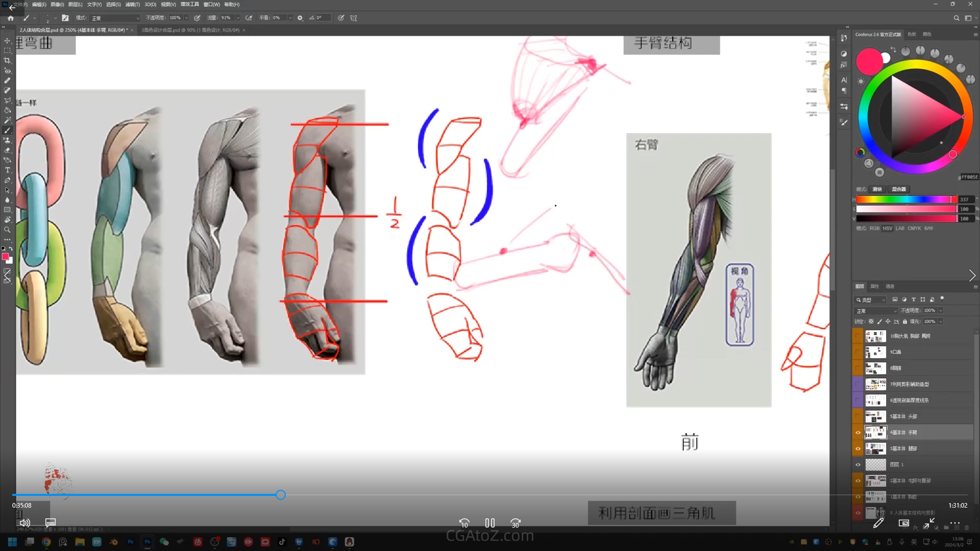This screenshot has height=551, width=980.
Task: Click the lock-all padlock icon in Layers panel
Action: [905, 321]
